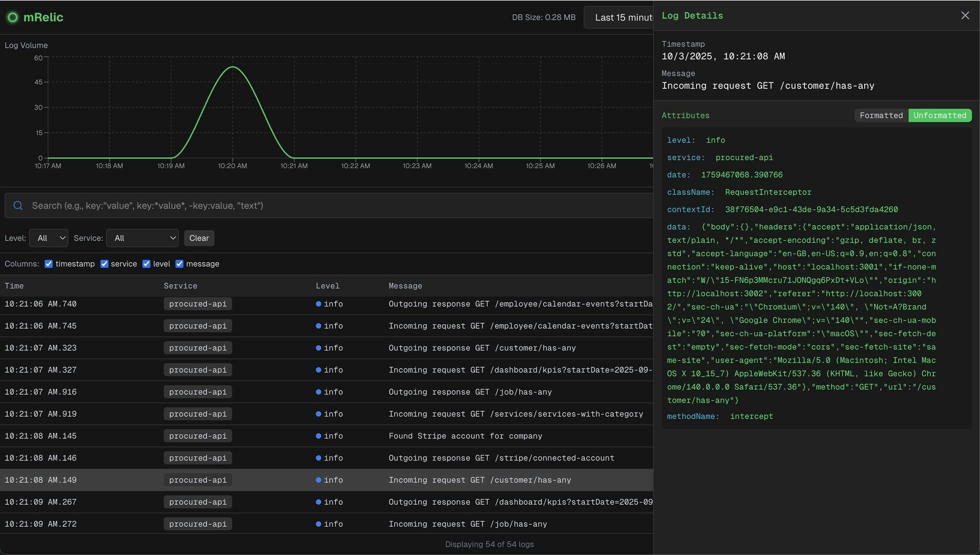Open the Level filter dropdown

coord(49,238)
